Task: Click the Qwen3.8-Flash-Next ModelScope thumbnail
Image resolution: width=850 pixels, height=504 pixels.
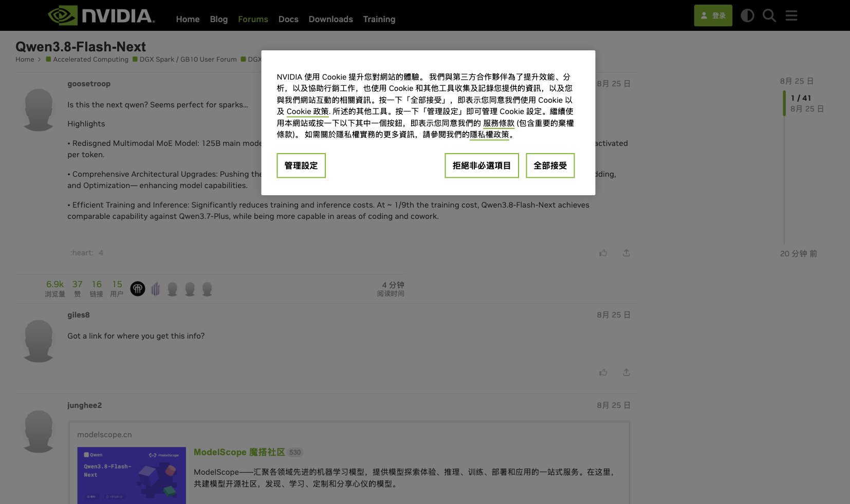Action: coord(132,475)
